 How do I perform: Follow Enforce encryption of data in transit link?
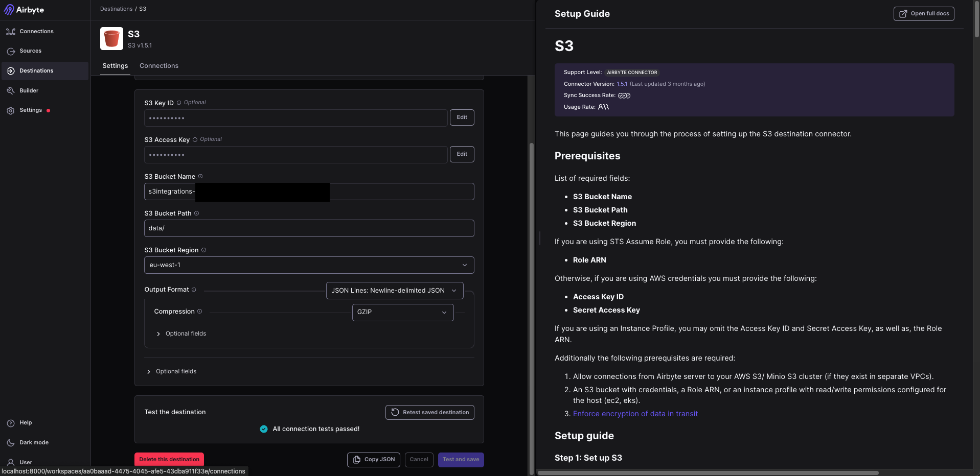pos(635,414)
